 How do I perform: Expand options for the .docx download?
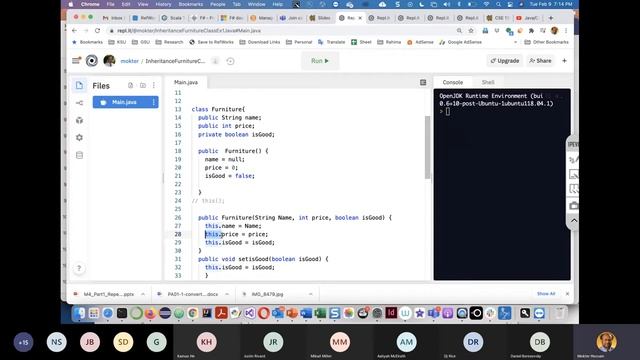pos(227,294)
